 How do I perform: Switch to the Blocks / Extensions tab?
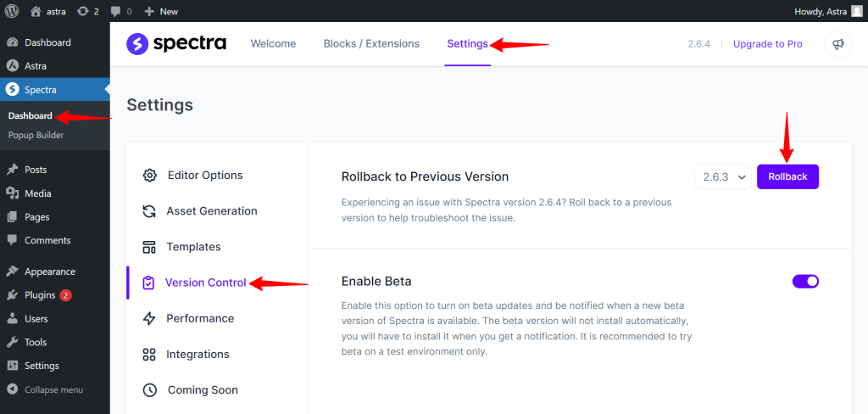(371, 44)
